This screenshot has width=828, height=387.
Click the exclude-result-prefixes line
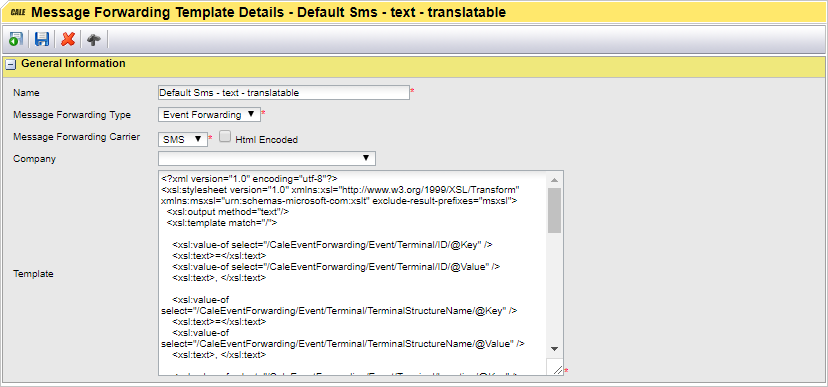click(340, 200)
